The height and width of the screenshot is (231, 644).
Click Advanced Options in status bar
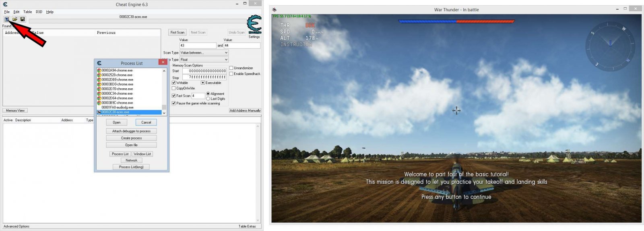17,226
